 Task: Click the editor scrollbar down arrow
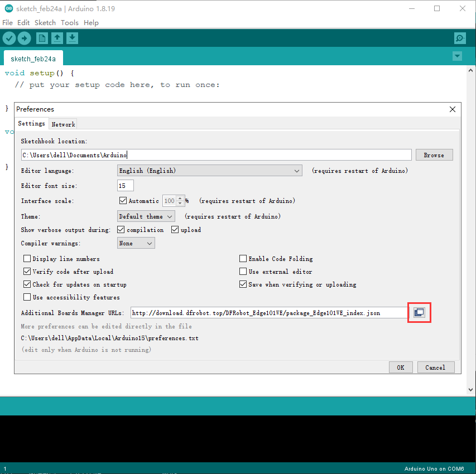470,390
